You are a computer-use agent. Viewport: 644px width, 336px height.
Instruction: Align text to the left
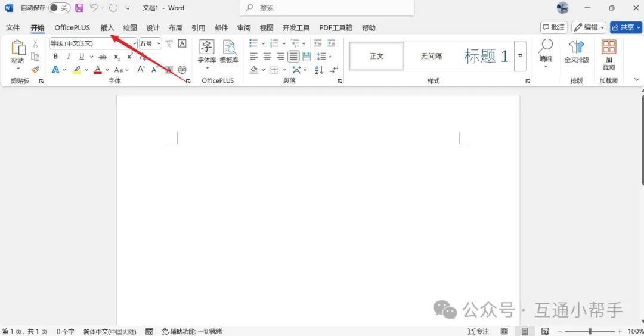pos(254,57)
